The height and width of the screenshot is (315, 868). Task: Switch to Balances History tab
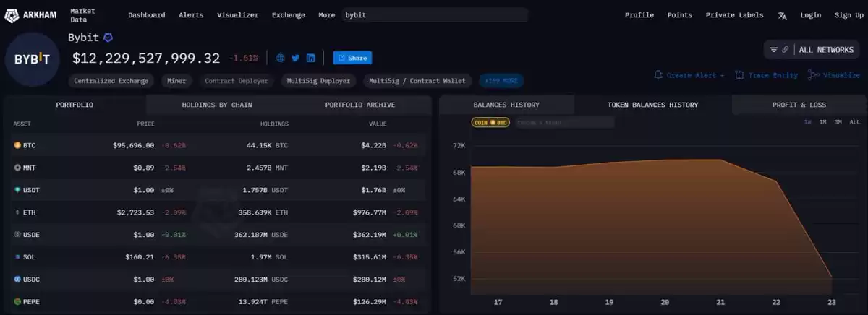pos(506,105)
